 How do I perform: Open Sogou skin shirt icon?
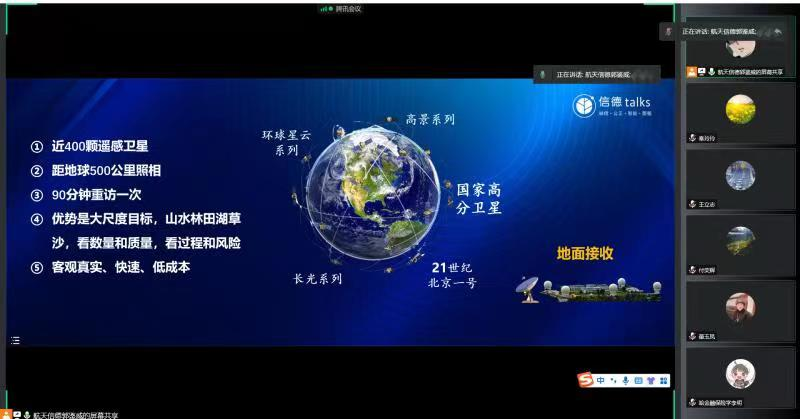coord(649,380)
